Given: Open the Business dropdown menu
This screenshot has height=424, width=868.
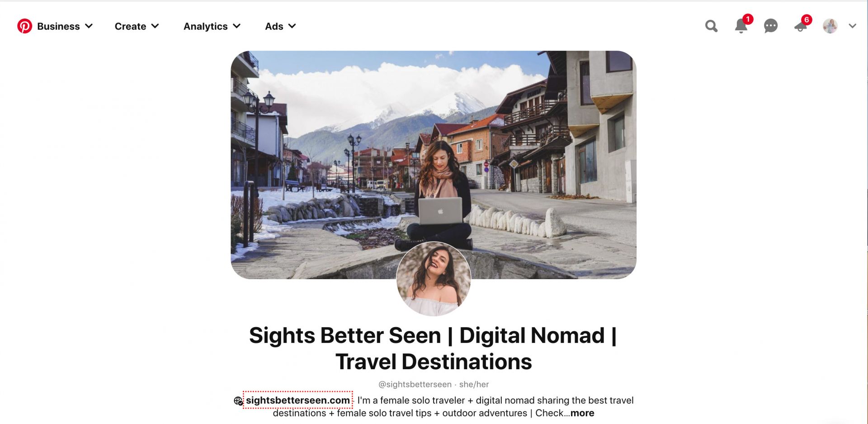Looking at the screenshot, I should click(65, 26).
